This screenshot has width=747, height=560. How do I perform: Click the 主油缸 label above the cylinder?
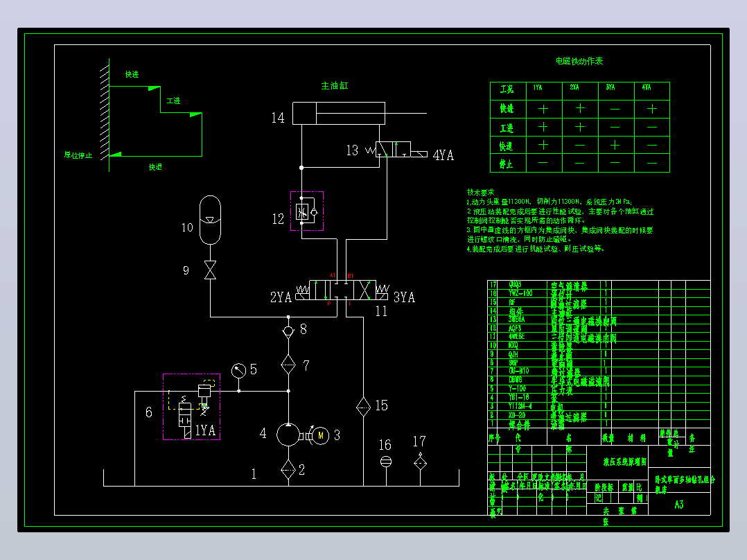tap(335, 86)
